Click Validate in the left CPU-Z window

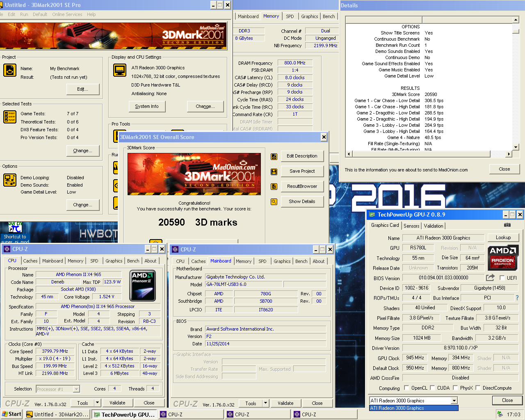click(x=117, y=403)
